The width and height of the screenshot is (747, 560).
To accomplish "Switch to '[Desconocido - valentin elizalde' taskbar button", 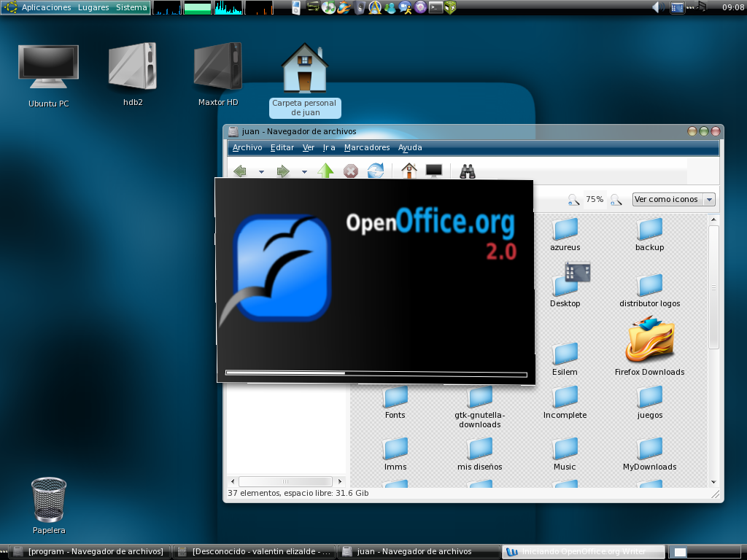I will point(254,551).
